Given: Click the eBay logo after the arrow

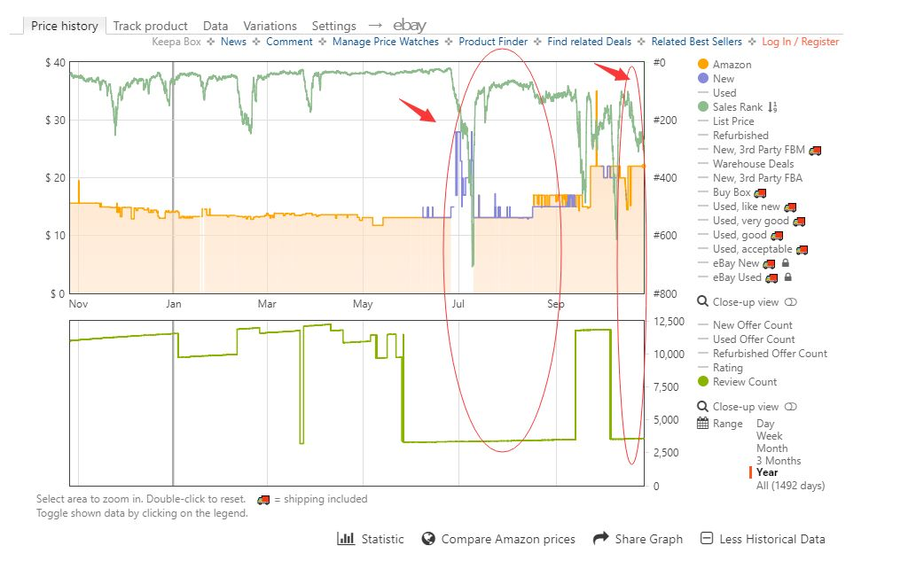Looking at the screenshot, I should point(409,26).
